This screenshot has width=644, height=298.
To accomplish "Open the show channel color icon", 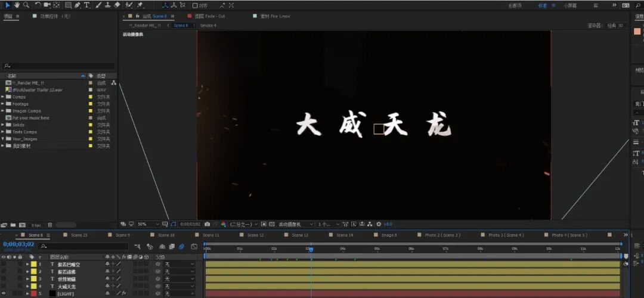I will [224, 224].
